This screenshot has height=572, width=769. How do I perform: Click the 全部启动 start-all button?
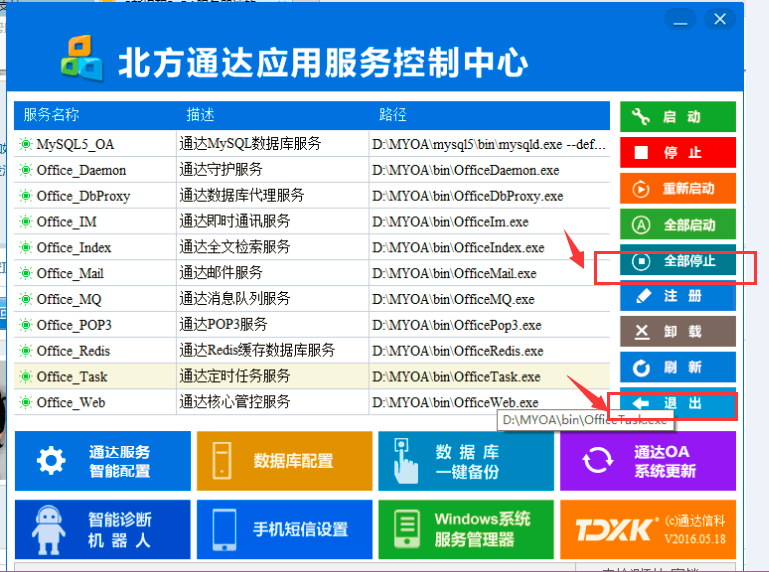(678, 225)
